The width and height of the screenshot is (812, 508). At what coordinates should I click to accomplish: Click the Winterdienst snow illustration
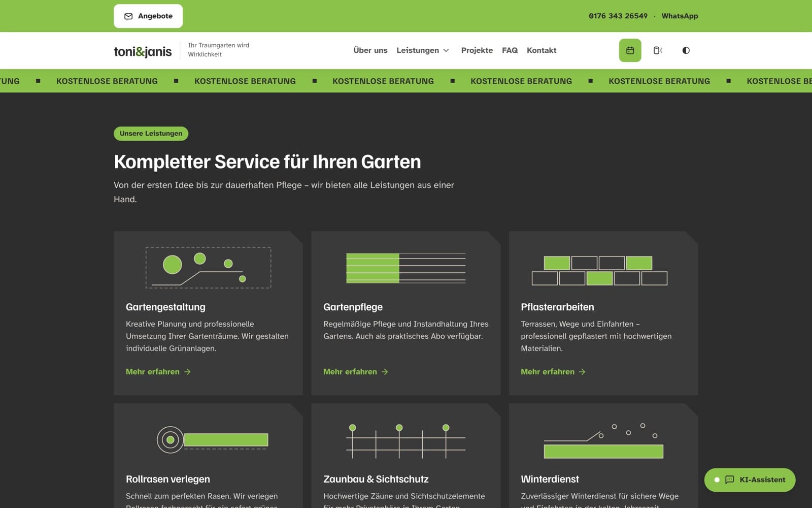(x=603, y=440)
